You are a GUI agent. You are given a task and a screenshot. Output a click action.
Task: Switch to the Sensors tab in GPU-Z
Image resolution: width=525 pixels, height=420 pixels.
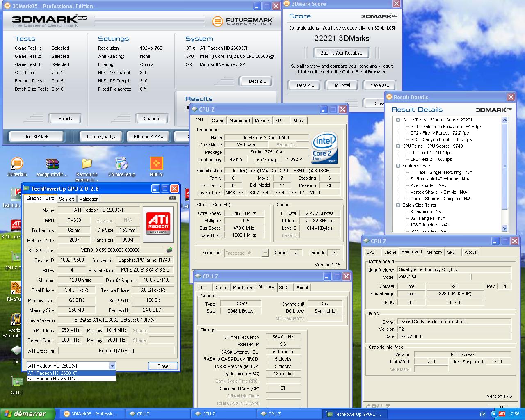67,199
